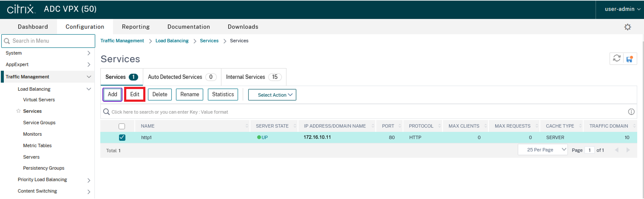
Task: Toggle the select-all header checkbox
Action: 122,126
